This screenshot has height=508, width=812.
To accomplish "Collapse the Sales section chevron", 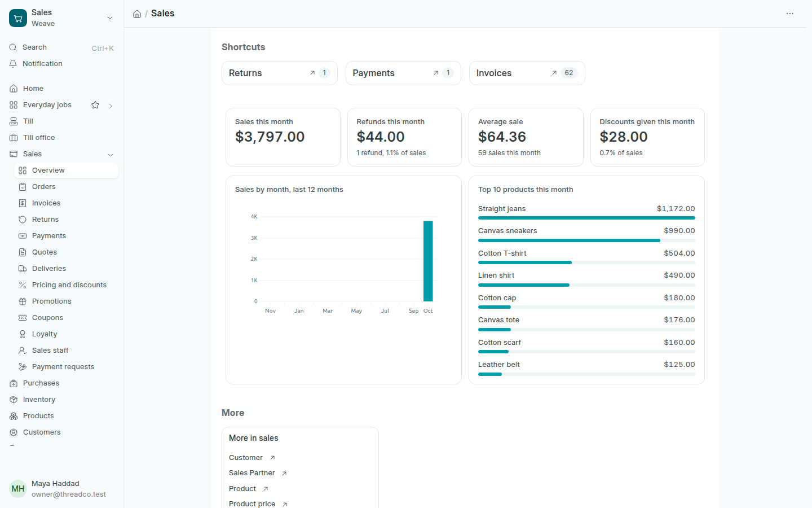I will [x=111, y=155].
